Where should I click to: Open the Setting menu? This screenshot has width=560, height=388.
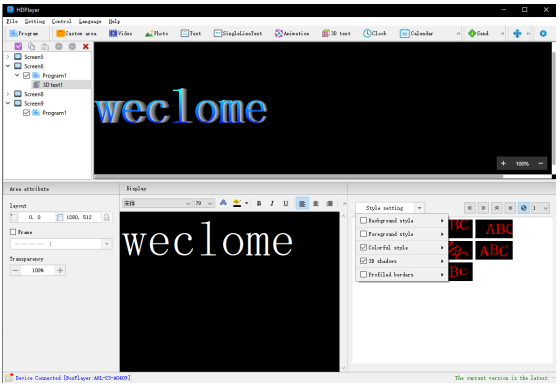click(35, 21)
